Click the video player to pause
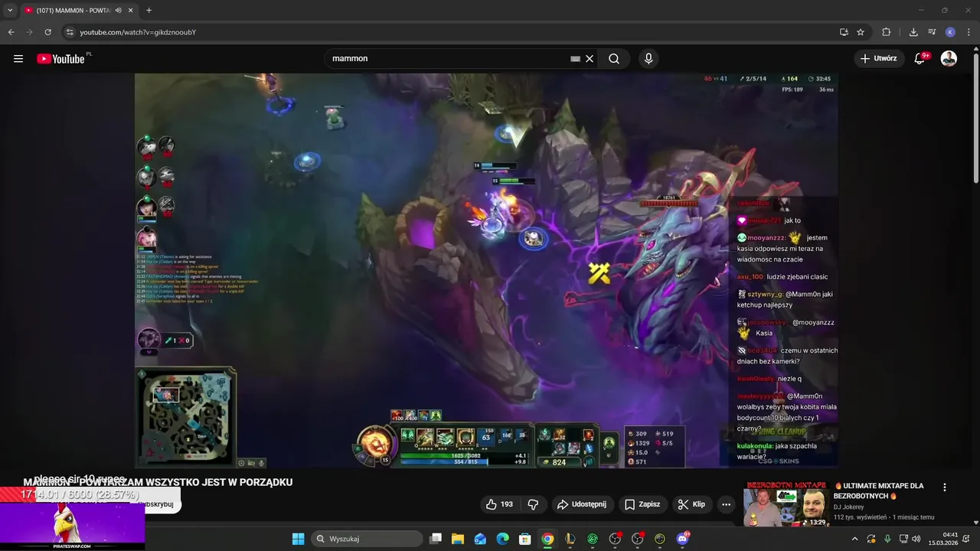The width and height of the screenshot is (980, 551). [x=486, y=270]
